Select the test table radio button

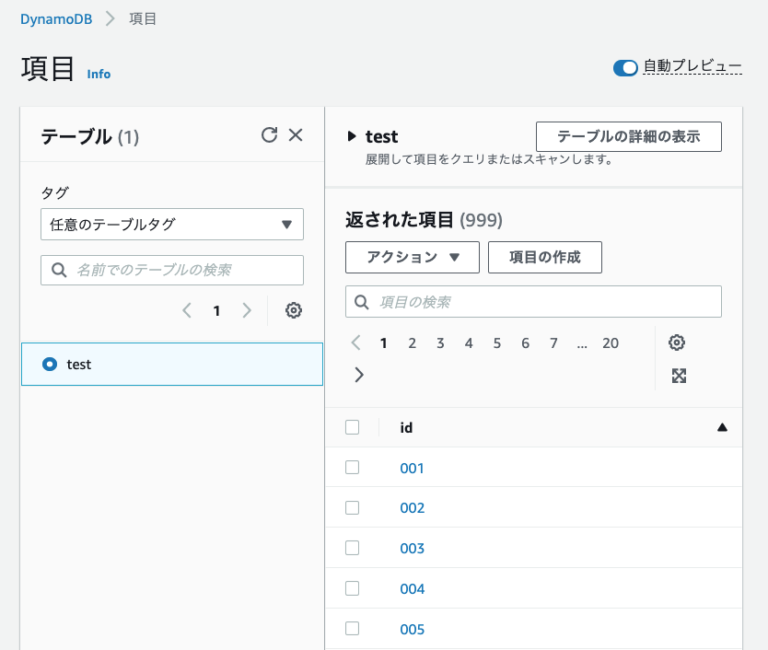click(49, 364)
